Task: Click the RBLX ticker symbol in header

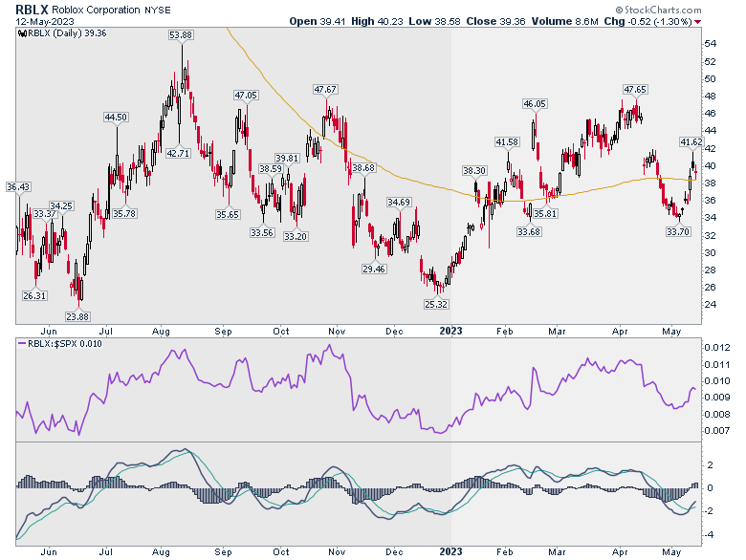Action: pos(32,10)
